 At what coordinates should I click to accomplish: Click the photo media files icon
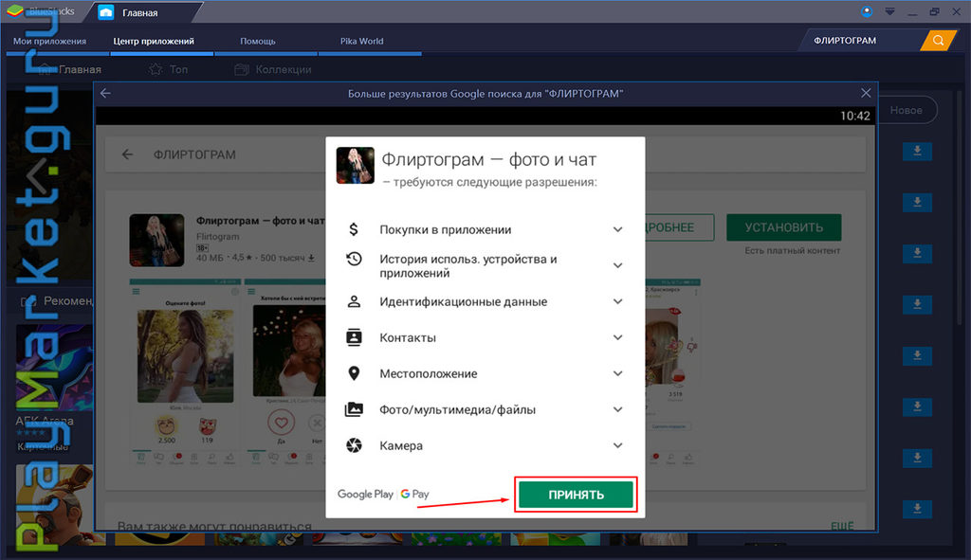pos(354,409)
